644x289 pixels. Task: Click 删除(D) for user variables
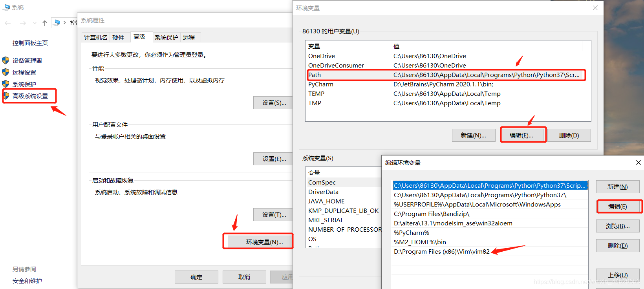click(569, 135)
